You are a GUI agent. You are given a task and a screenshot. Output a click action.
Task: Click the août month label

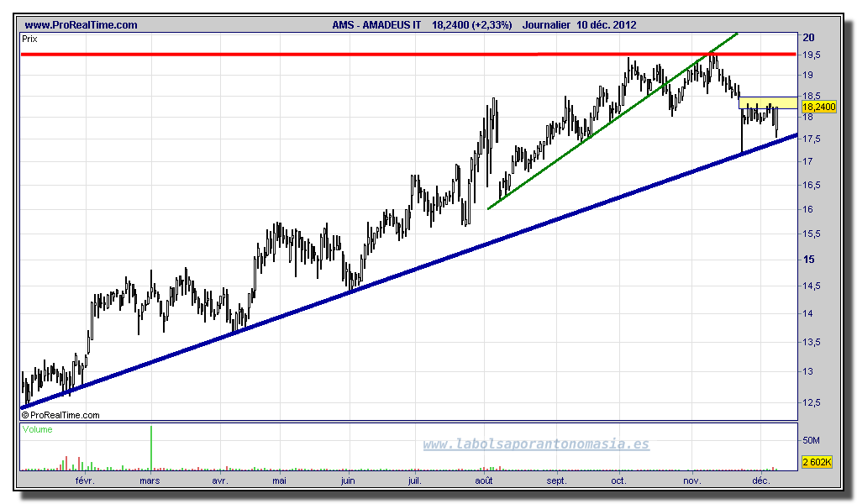coord(484,481)
